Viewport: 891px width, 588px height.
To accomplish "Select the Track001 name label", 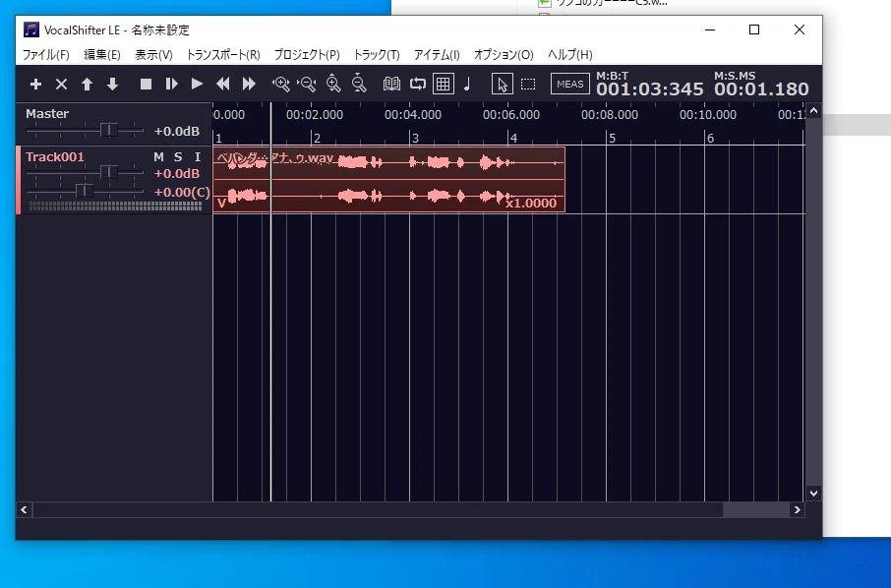I will pos(54,156).
